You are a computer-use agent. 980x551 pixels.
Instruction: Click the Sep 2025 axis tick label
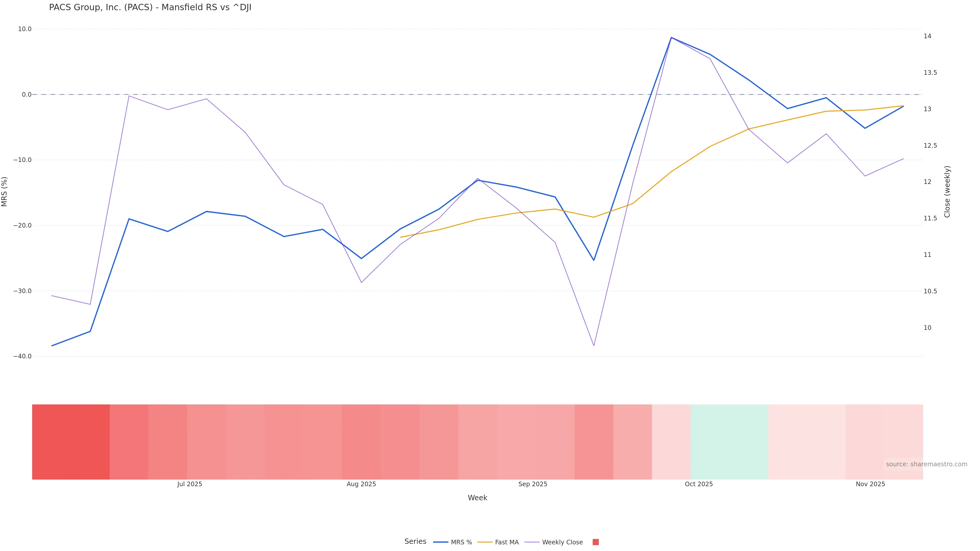(x=533, y=484)
